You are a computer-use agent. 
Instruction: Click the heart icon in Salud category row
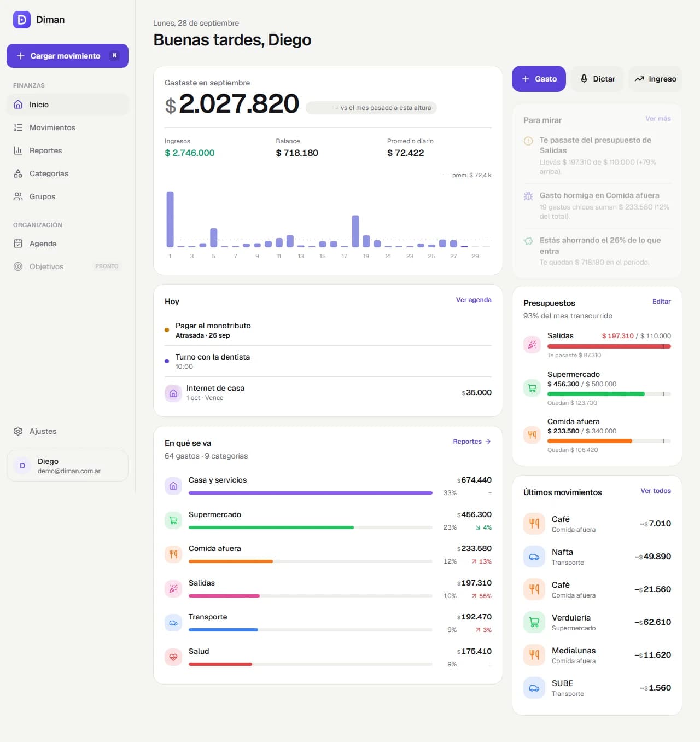pyautogui.click(x=173, y=657)
